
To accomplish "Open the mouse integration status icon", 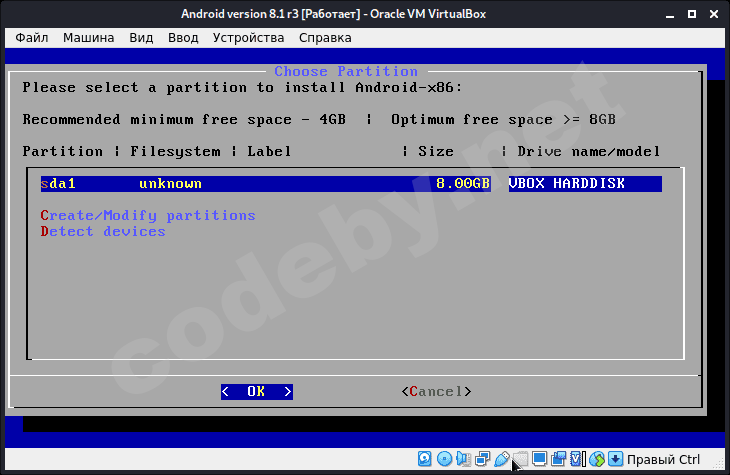I will coord(596,459).
